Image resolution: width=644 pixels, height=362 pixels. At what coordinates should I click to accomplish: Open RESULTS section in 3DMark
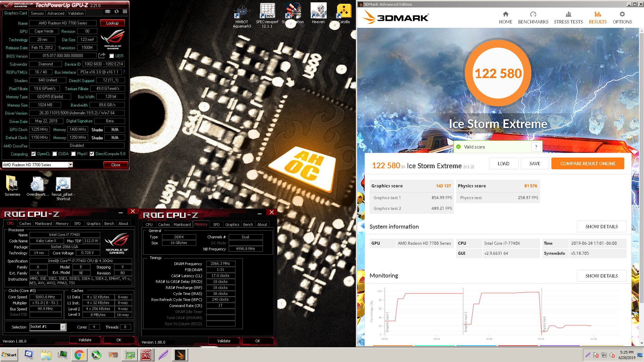click(x=598, y=18)
